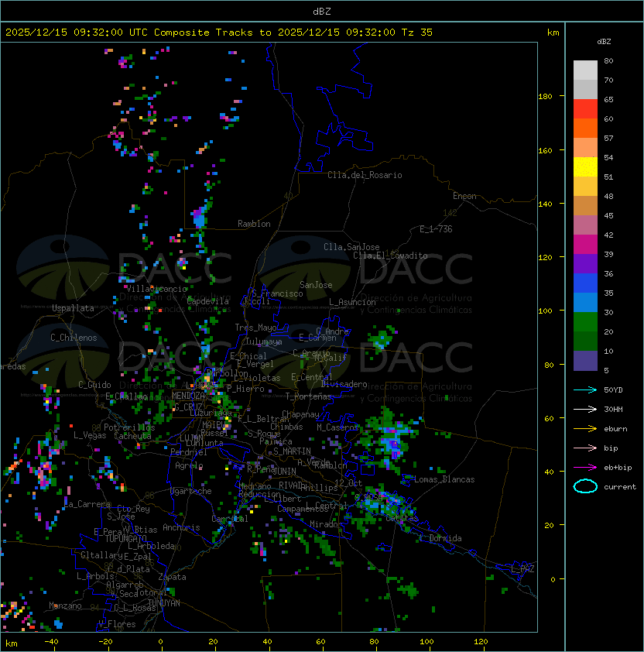
Task: Click the V_Flores label
Action: pyautogui.click(x=117, y=624)
